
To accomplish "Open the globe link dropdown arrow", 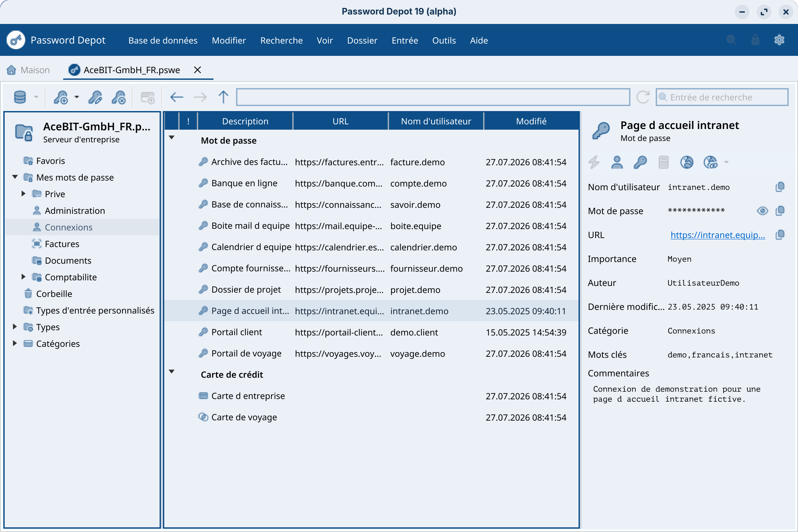I will pos(726,162).
